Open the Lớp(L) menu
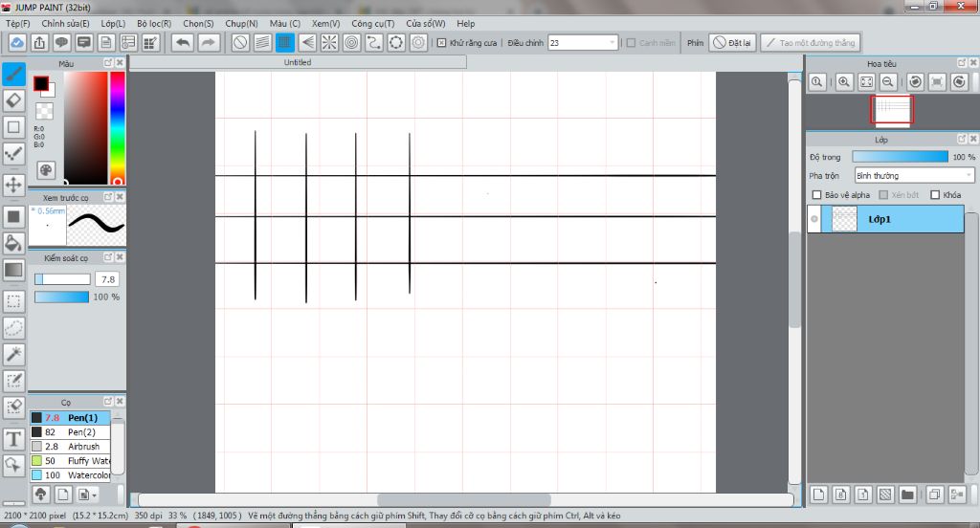 point(113,23)
